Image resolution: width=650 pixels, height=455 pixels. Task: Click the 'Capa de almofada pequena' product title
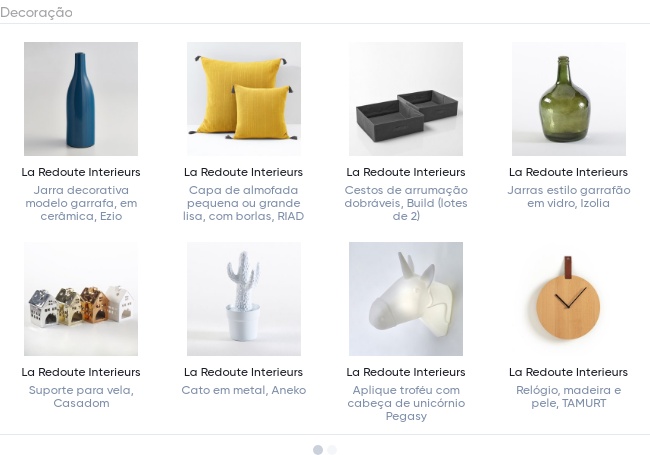click(244, 203)
